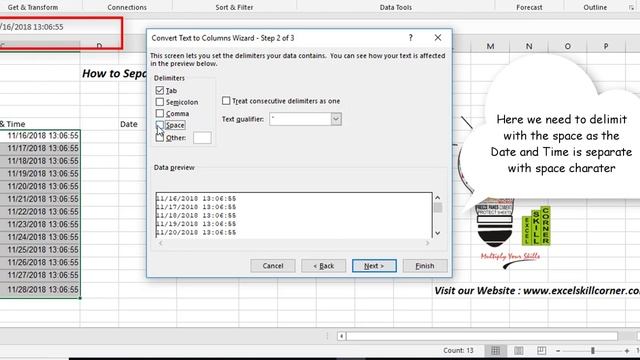Toggle Treat consecutive delimiters as one
This screenshot has width=640, height=360.
point(226,100)
